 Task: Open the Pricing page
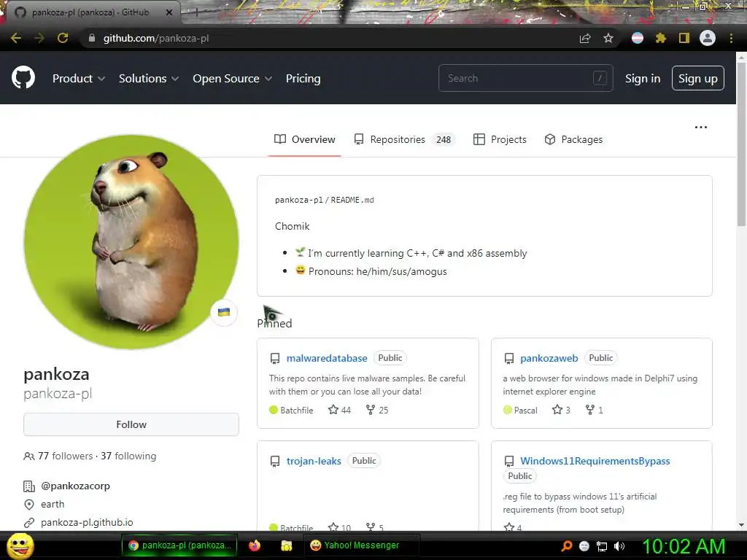point(303,79)
